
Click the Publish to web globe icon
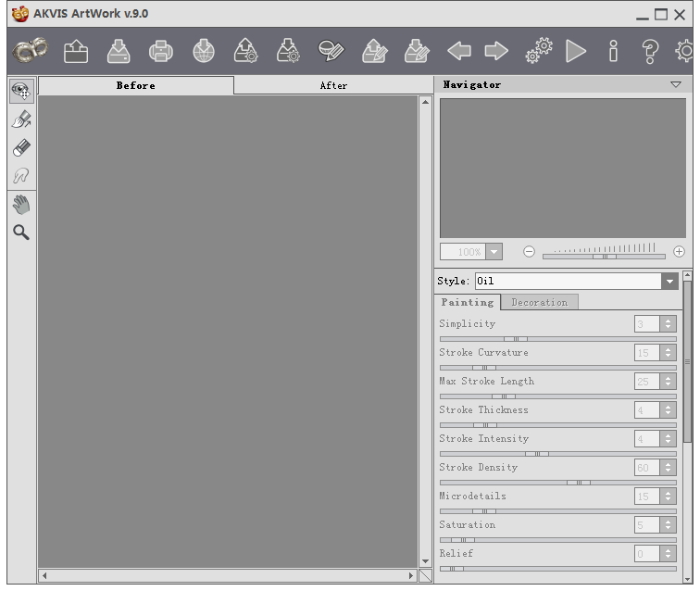204,51
